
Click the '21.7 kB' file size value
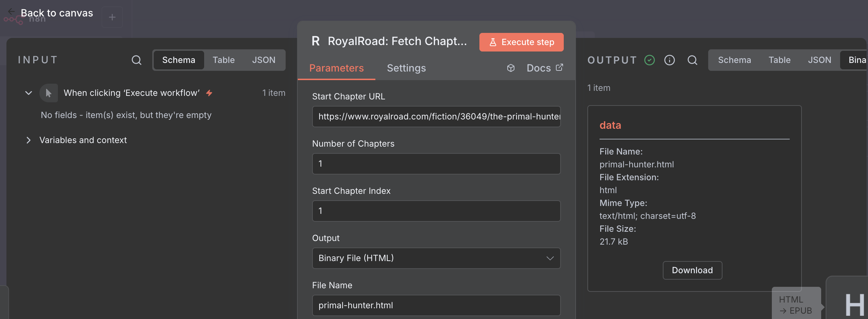click(x=614, y=242)
